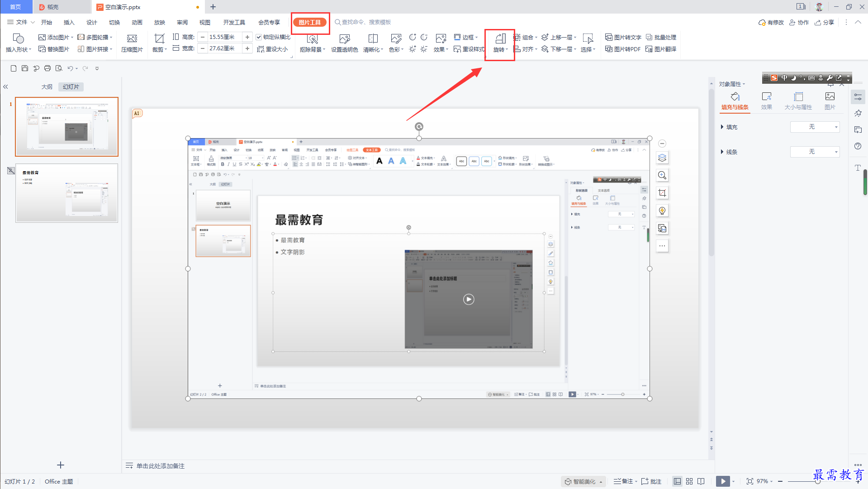Click the add slide plus button

[x=61, y=465]
